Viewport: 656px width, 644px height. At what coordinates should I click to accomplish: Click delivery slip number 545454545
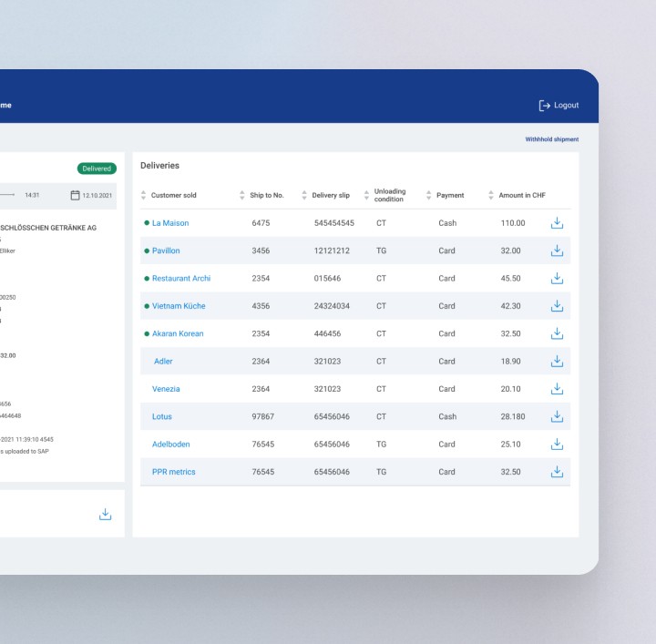[334, 223]
